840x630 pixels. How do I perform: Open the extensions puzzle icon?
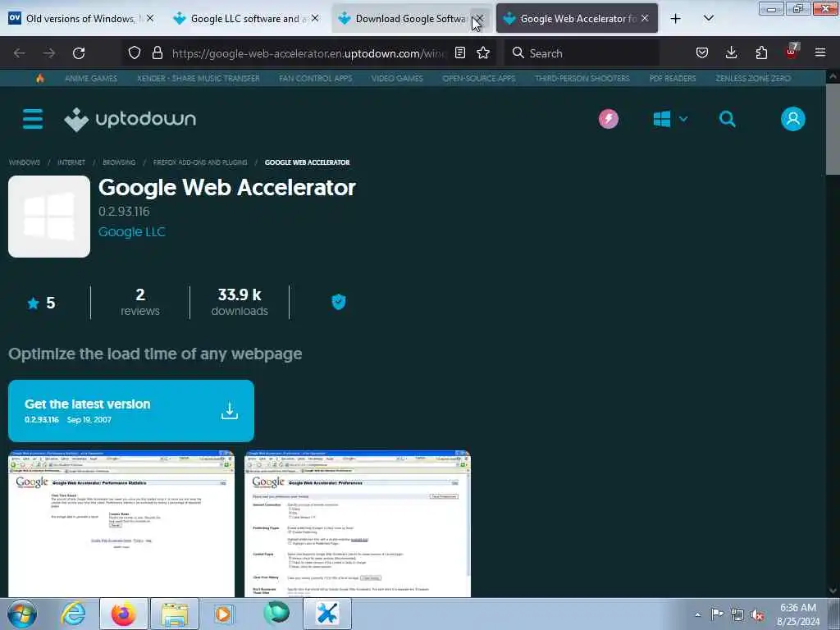761,52
